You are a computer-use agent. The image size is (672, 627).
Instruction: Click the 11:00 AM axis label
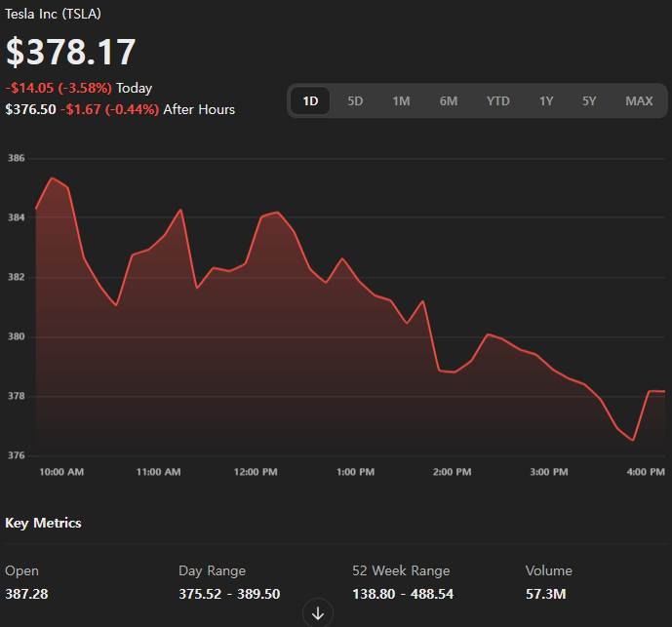click(159, 472)
